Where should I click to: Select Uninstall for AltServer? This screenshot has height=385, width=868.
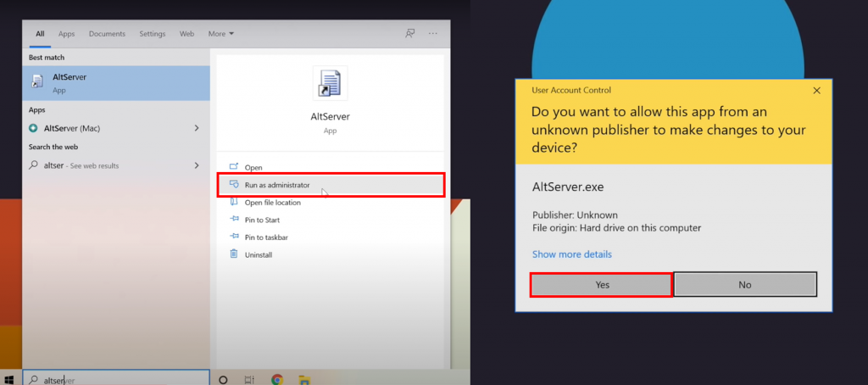(x=330, y=254)
